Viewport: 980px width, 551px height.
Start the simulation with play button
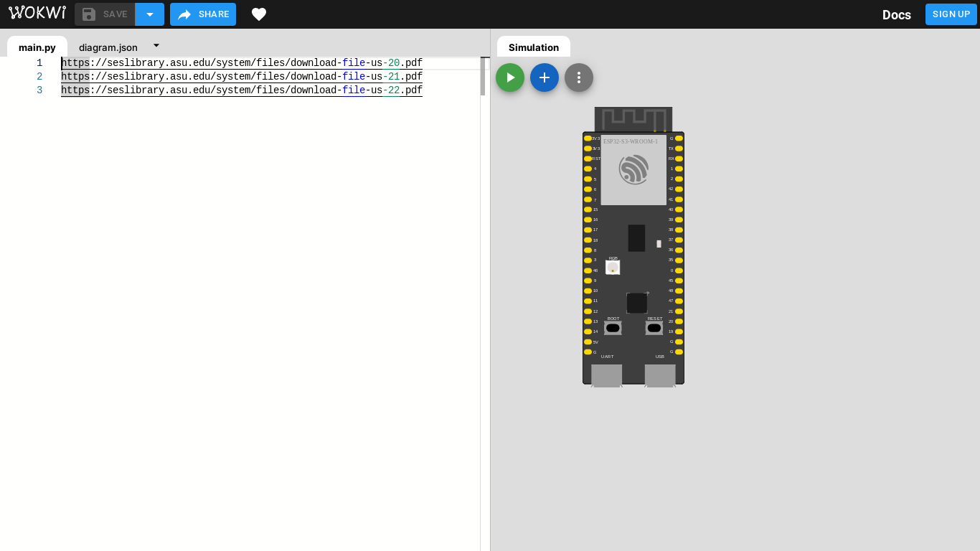point(510,77)
